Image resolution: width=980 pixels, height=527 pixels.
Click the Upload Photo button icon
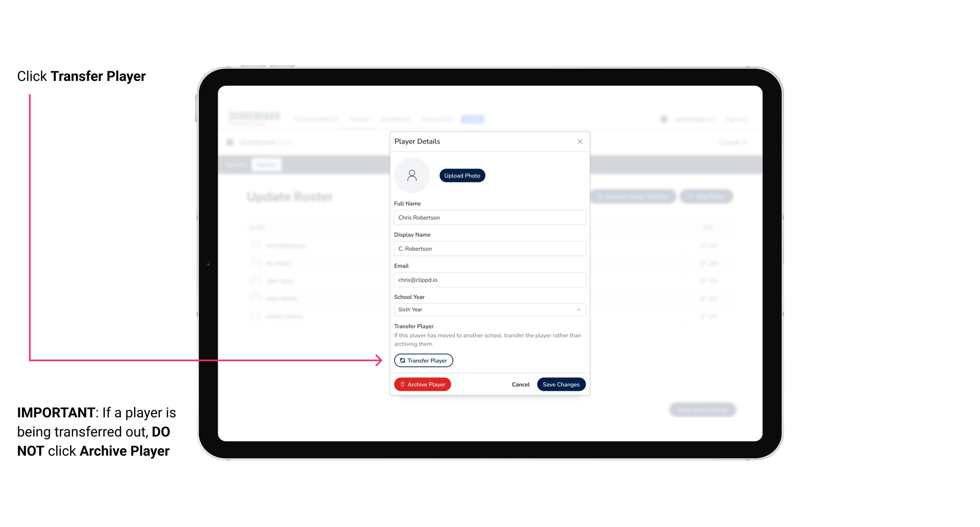pos(462,175)
